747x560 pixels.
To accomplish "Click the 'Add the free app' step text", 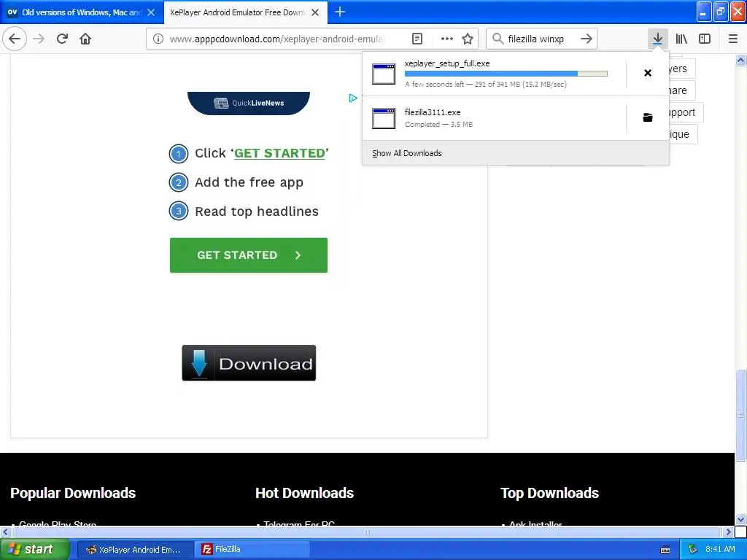I will click(x=249, y=182).
